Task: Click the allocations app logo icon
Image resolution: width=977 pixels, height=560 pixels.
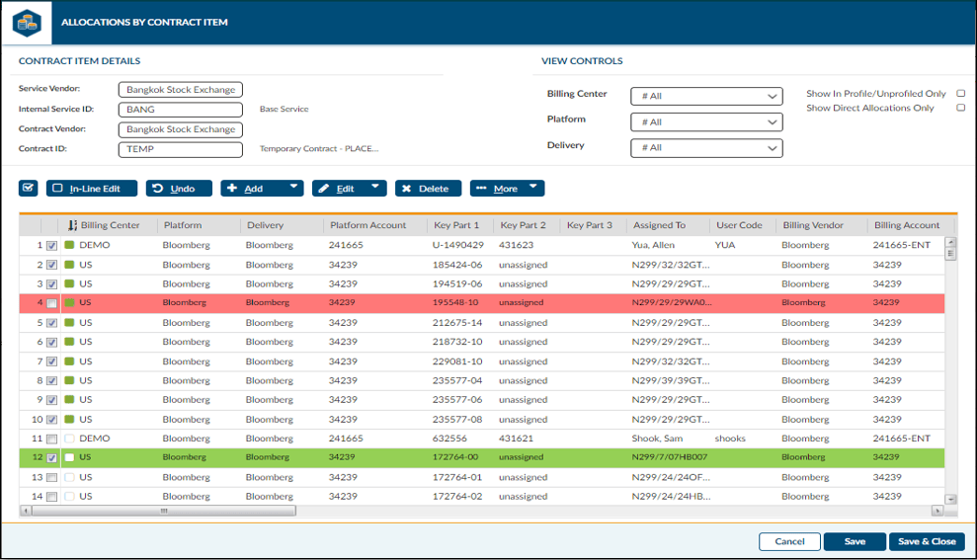Action: pos(27,23)
